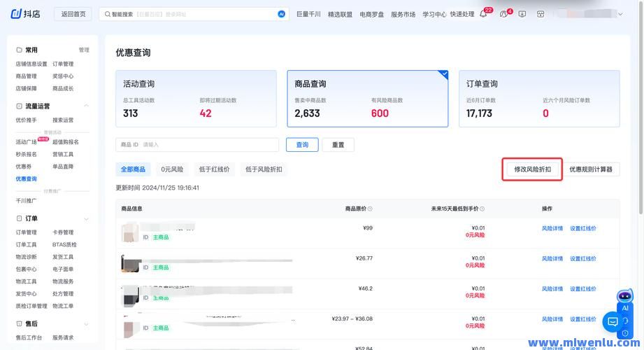
Task: Open the headset support icon with badge 4
Action: coord(503,14)
